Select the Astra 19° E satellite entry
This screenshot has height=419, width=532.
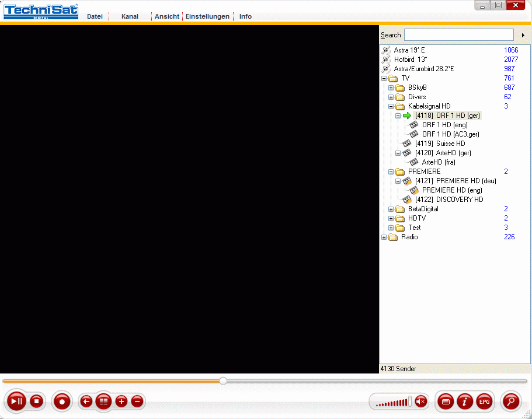pyautogui.click(x=409, y=50)
